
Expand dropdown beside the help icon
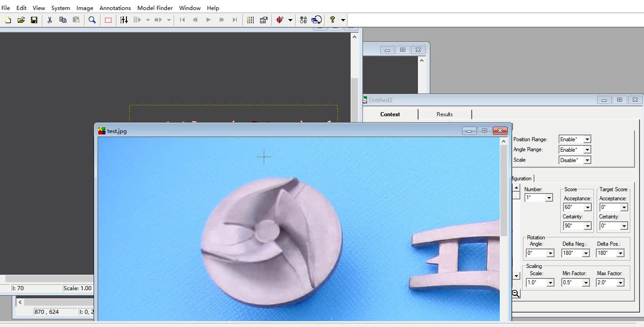(343, 20)
